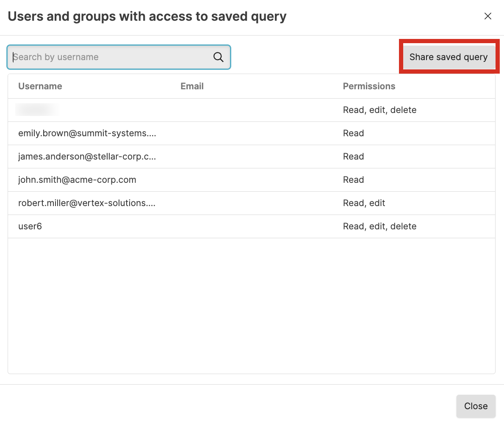Screen dimensions: 504x424
Task: Click the Read permission for emily.brown
Action: [x=353, y=133]
